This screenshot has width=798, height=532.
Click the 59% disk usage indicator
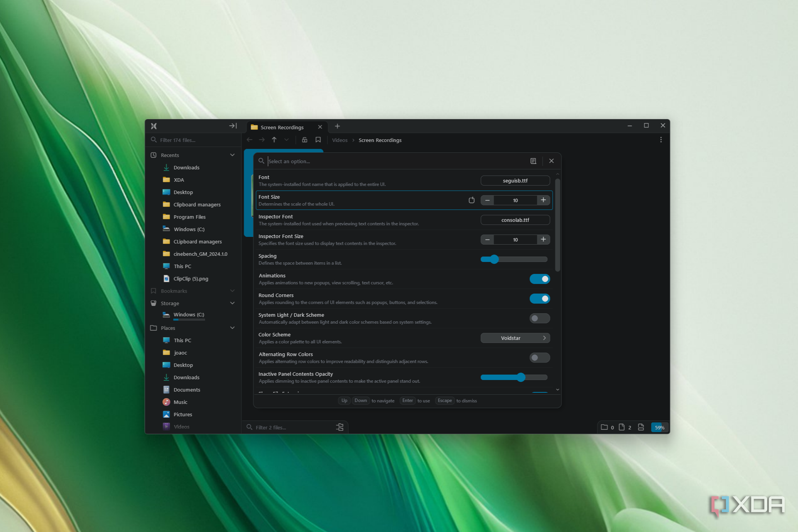tap(660, 427)
